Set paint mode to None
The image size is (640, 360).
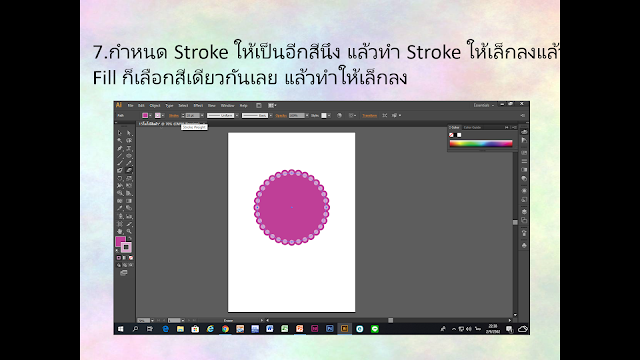pyautogui.click(x=131, y=258)
